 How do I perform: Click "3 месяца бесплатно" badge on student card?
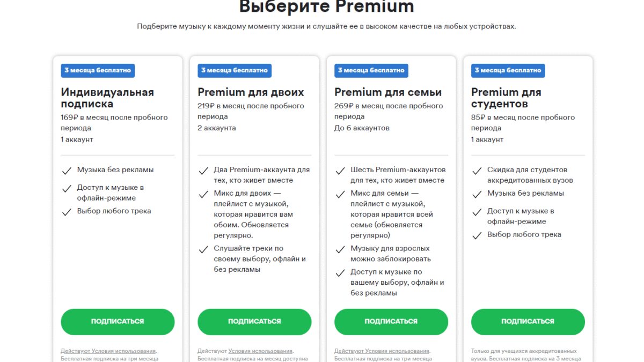pos(508,70)
